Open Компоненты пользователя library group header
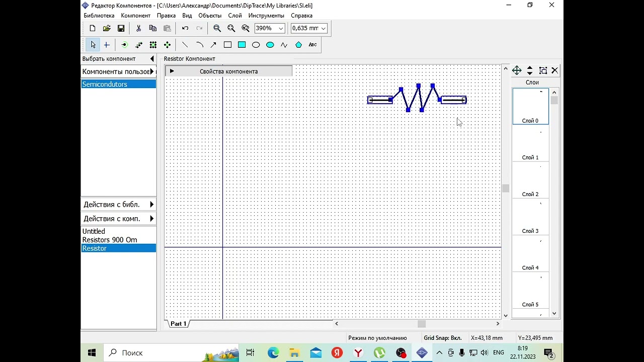644x362 pixels. click(x=119, y=71)
